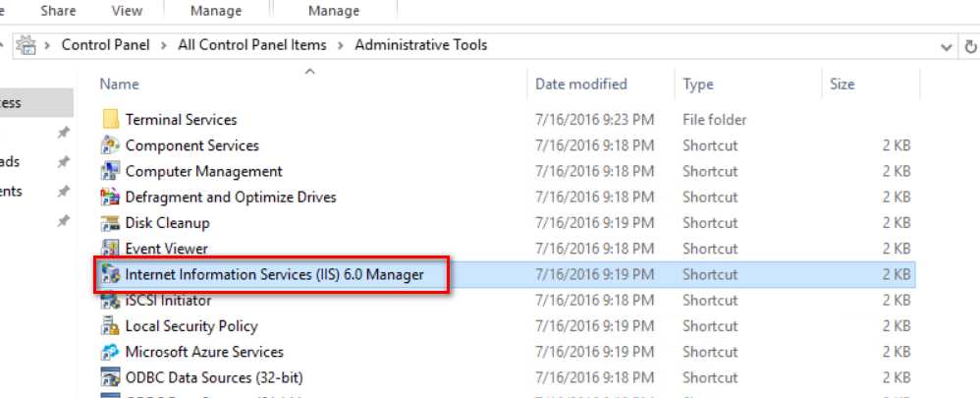980x398 pixels.
Task: Click the Event Viewer 2 KB size cell
Action: click(897, 249)
